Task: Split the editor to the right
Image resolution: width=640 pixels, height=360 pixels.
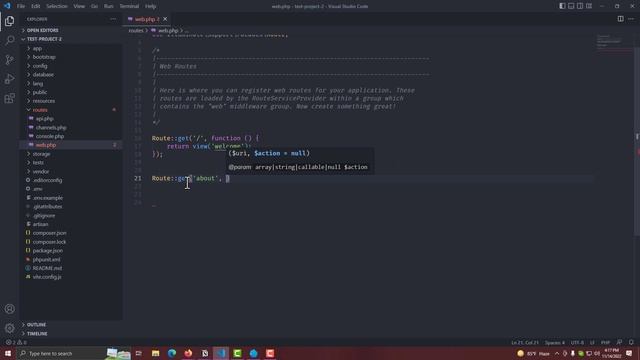Action: 620,19
